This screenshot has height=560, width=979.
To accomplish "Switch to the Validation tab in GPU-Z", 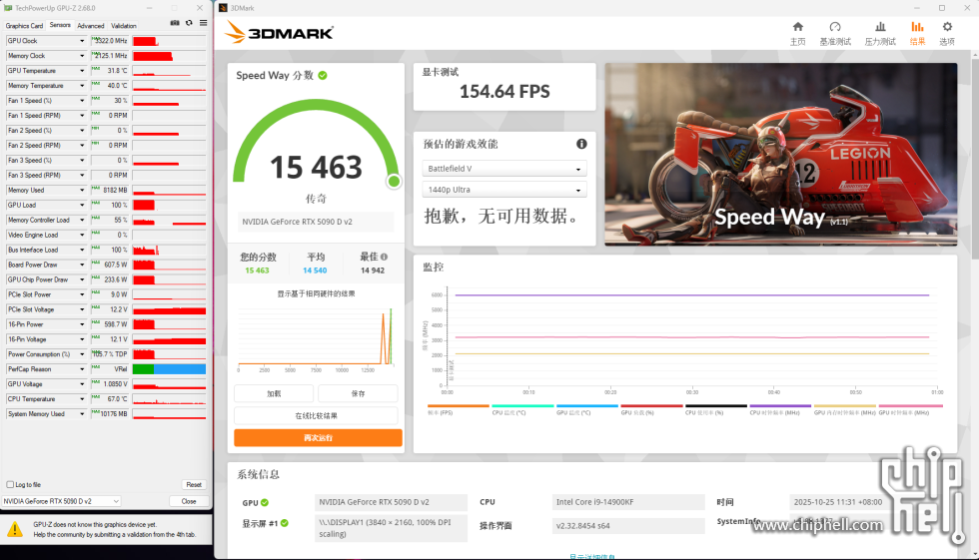I will (124, 26).
